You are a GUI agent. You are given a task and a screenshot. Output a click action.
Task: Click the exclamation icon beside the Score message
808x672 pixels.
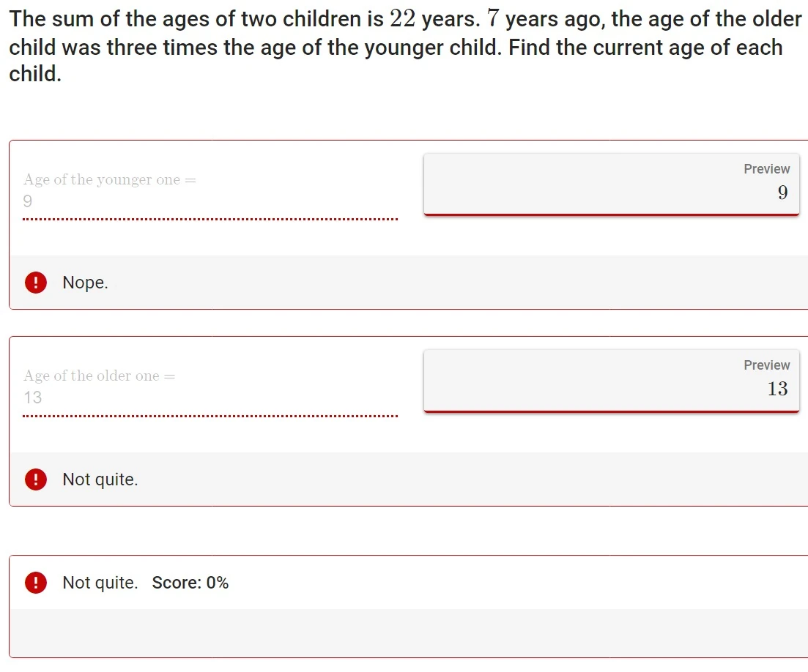(35, 582)
